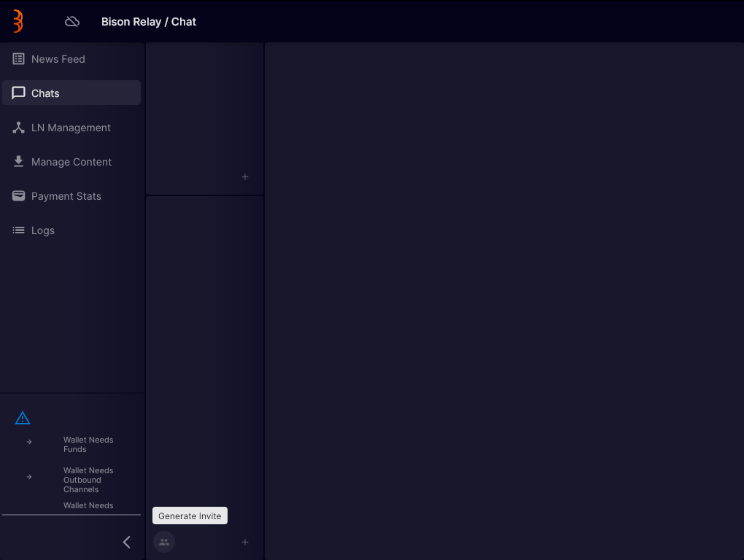744x560 pixels.
Task: Open the News Feed section
Action: click(71, 59)
